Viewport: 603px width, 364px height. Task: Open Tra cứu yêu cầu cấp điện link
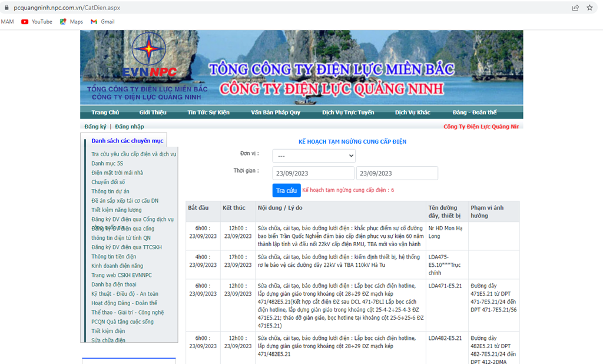(x=134, y=154)
